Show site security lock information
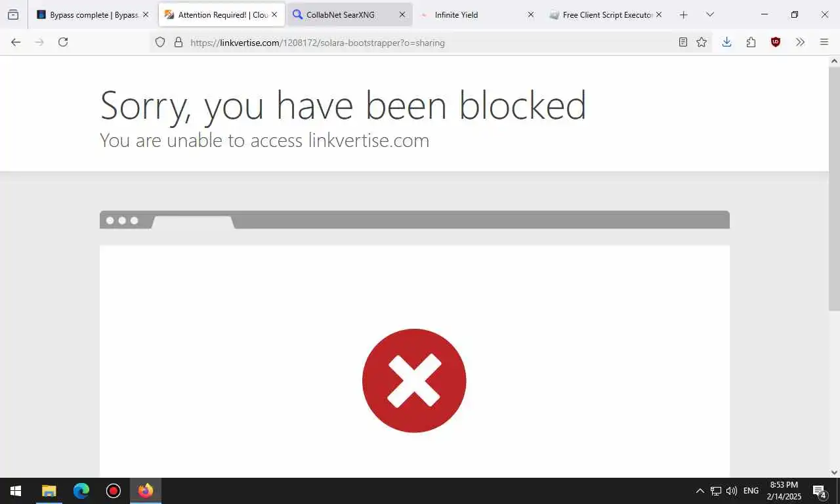The width and height of the screenshot is (840, 504). tap(178, 42)
